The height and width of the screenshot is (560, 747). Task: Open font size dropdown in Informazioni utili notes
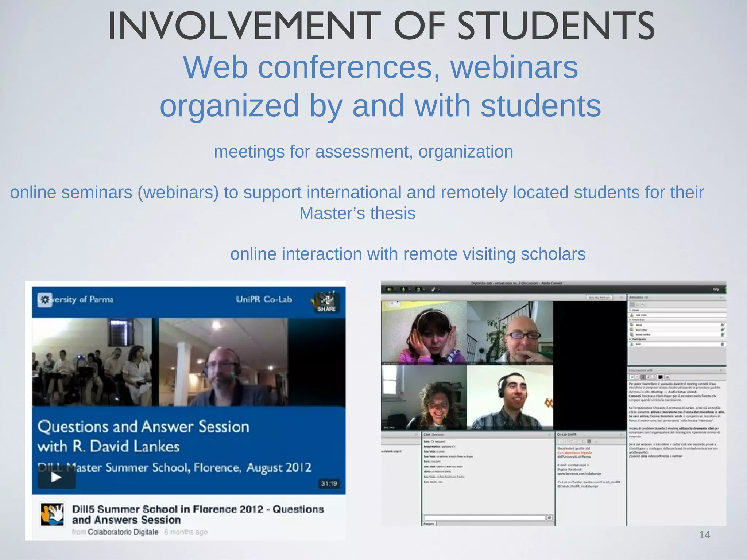pos(637,377)
